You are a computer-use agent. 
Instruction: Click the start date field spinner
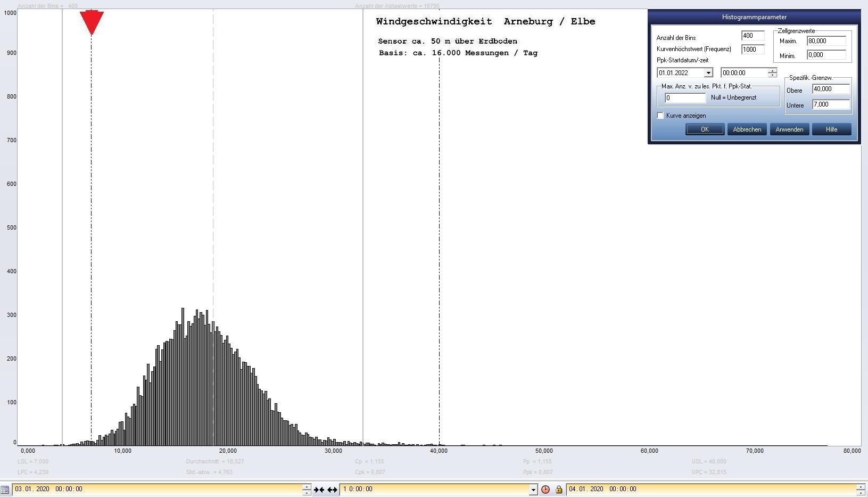307,490
